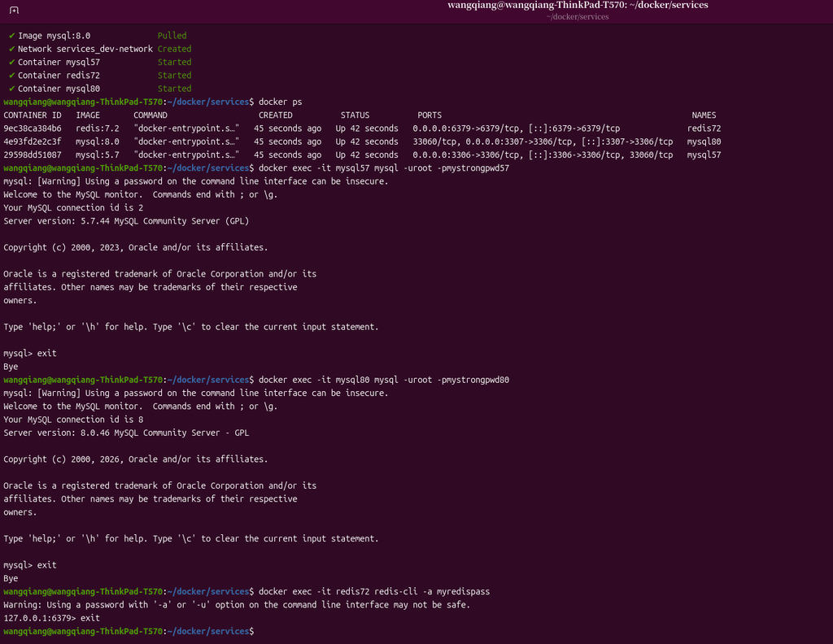Click the COMMAND column header
The image size is (833, 644).
(x=150, y=115)
